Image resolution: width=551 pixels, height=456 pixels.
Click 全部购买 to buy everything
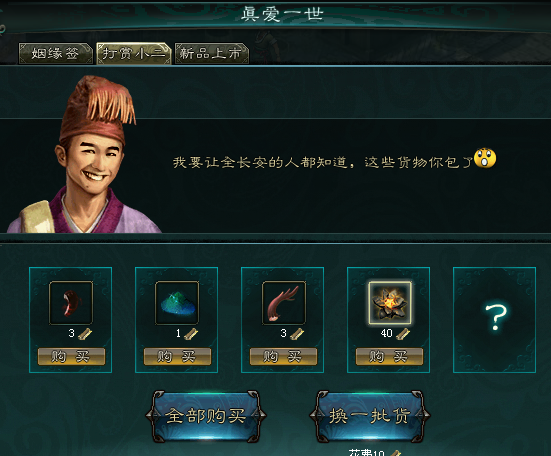pos(206,416)
